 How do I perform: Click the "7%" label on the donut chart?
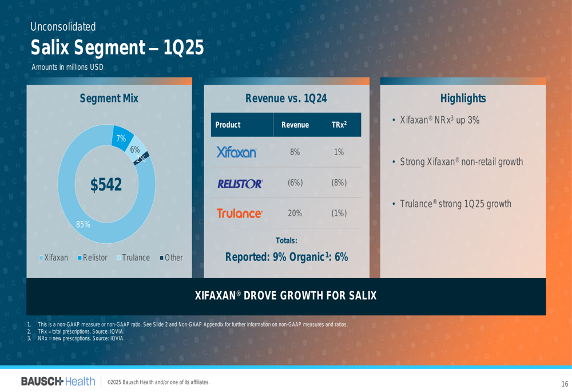pyautogui.click(x=121, y=138)
